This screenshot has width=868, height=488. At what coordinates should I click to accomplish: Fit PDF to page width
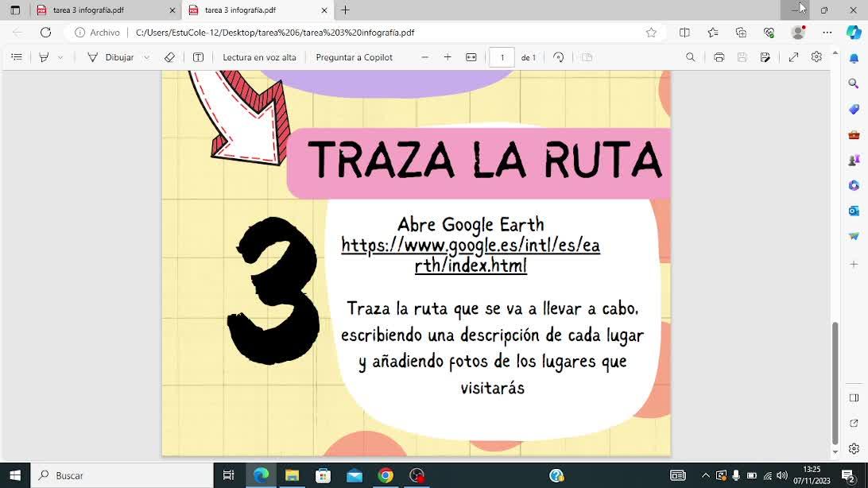click(x=471, y=57)
